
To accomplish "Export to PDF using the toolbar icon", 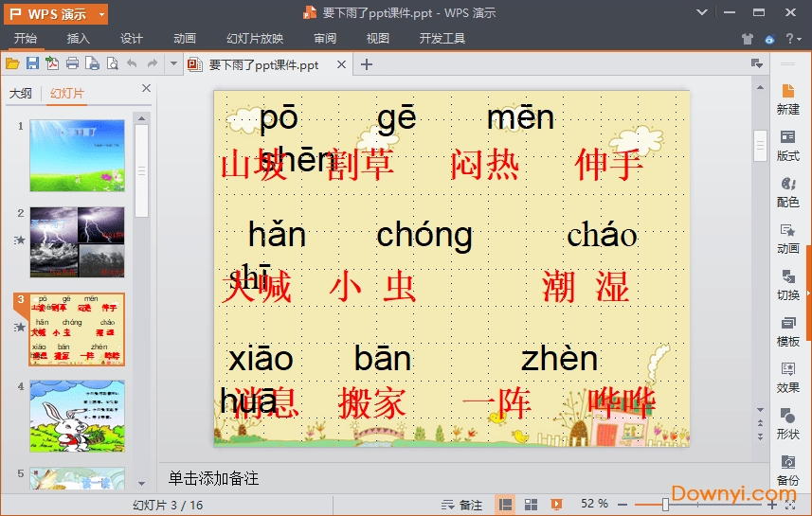I will click(52, 63).
